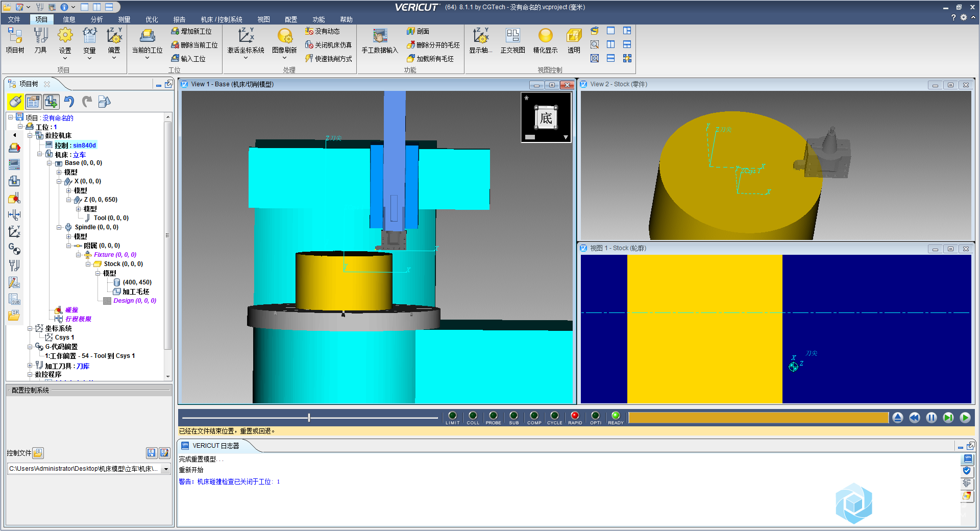The image size is (980, 531).
Task: Toggle 关闭机床仿真 option
Action: (x=328, y=45)
